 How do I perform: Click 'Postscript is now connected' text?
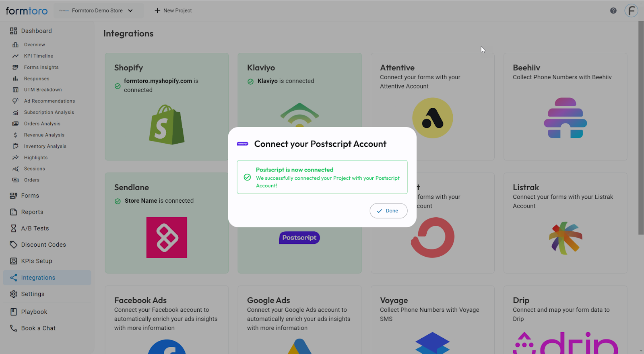pos(295,170)
